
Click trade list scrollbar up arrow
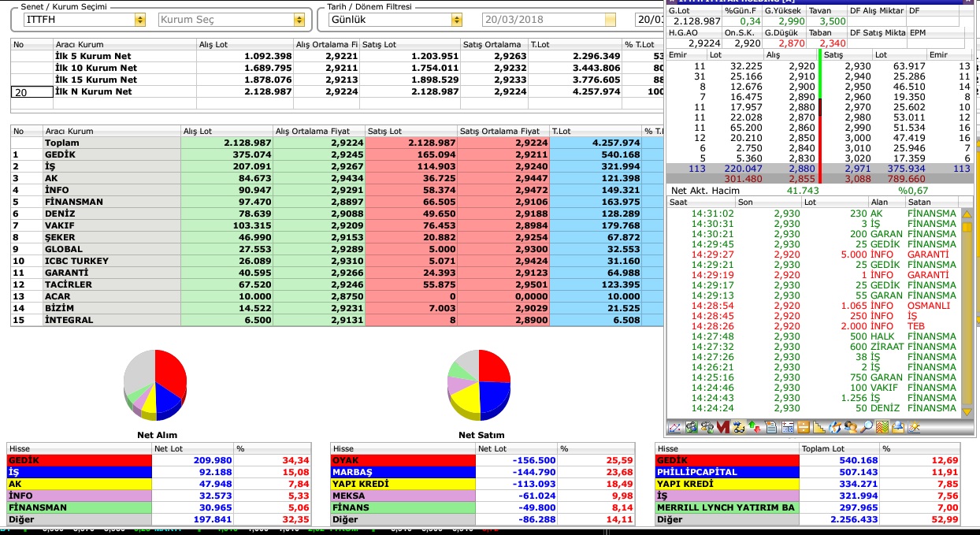(966, 214)
